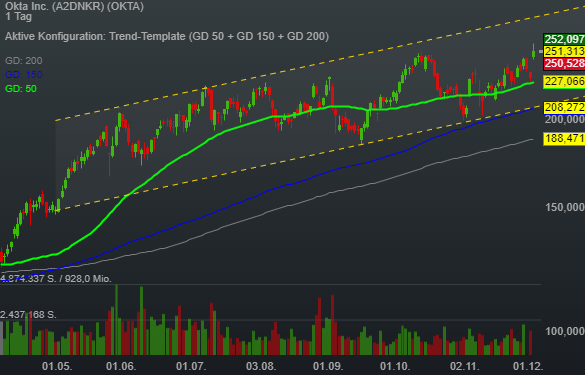The height and width of the screenshot is (375, 585).
Task: Click the 03.08. date axis label
Action: pyautogui.click(x=261, y=366)
